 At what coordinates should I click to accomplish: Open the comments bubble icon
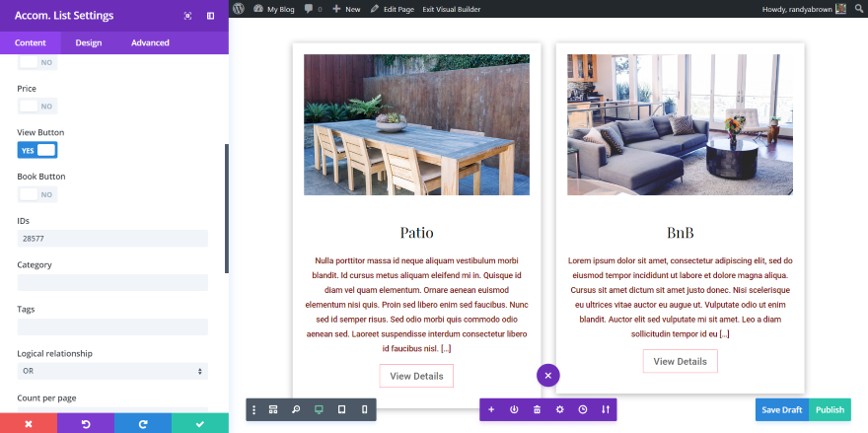[309, 10]
